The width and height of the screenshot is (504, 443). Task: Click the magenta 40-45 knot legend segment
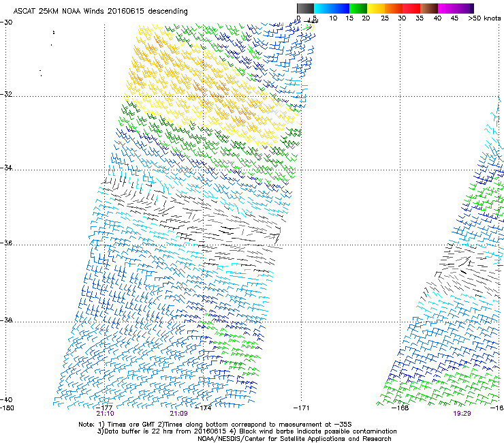pyautogui.click(x=447, y=8)
